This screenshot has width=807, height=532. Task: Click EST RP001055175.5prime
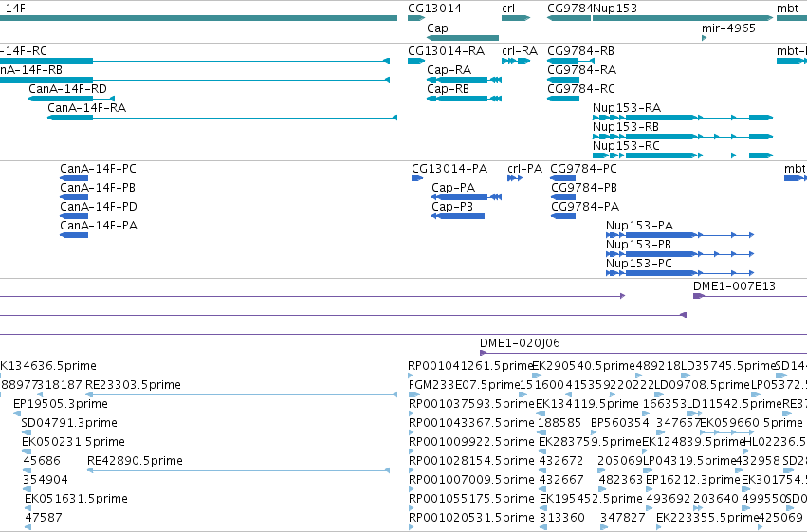471,499
